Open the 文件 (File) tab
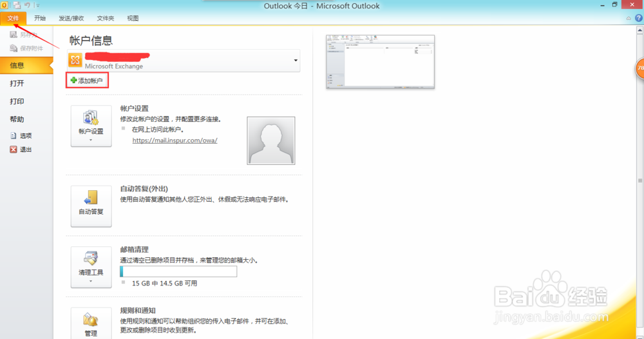This screenshot has width=644, height=339. [x=13, y=18]
